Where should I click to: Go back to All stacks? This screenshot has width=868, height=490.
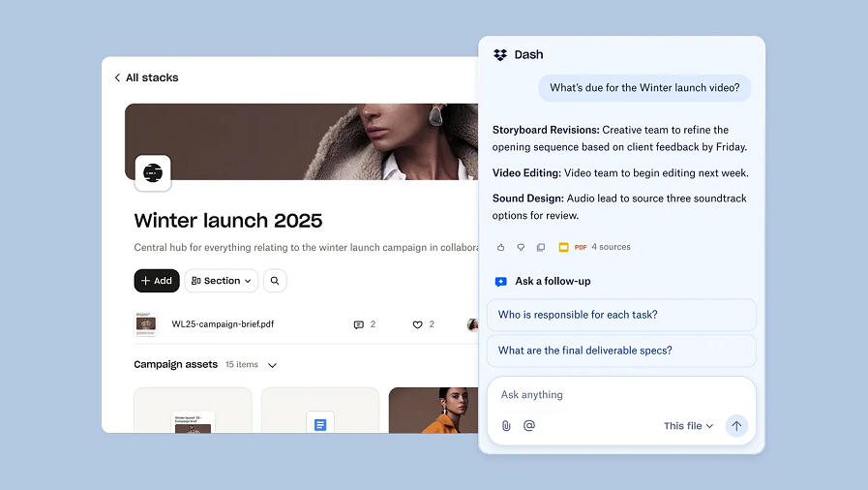click(146, 77)
